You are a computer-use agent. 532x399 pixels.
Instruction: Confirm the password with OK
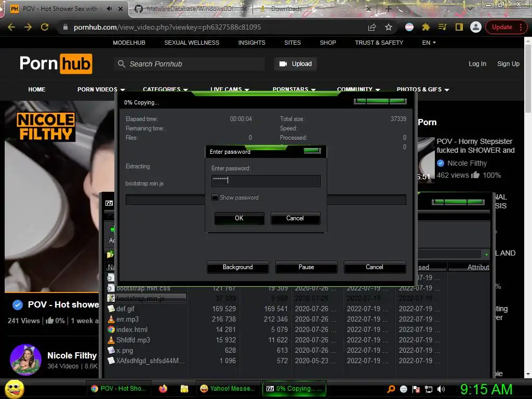tap(239, 218)
